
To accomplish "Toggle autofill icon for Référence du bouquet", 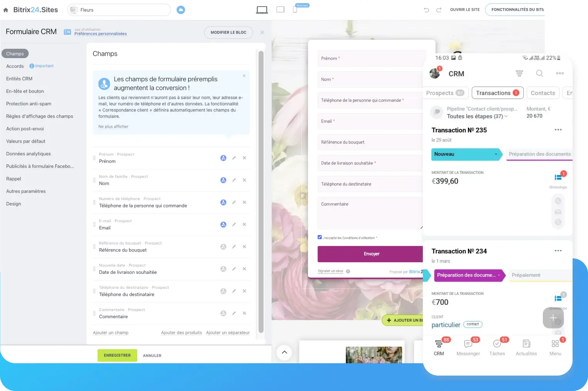I will click(x=223, y=247).
